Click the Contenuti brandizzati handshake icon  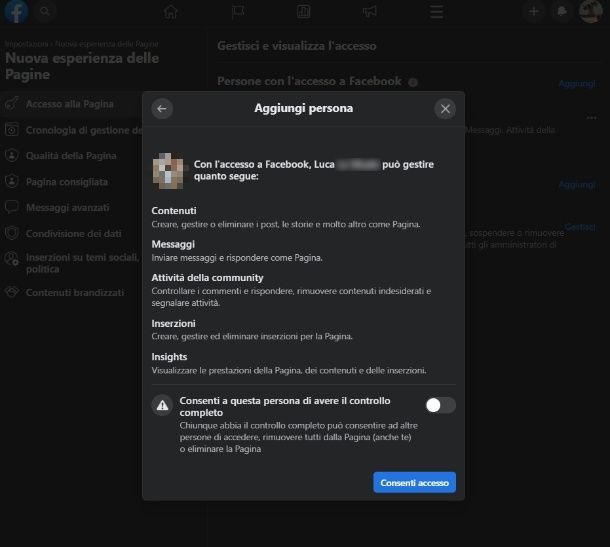coord(12,292)
